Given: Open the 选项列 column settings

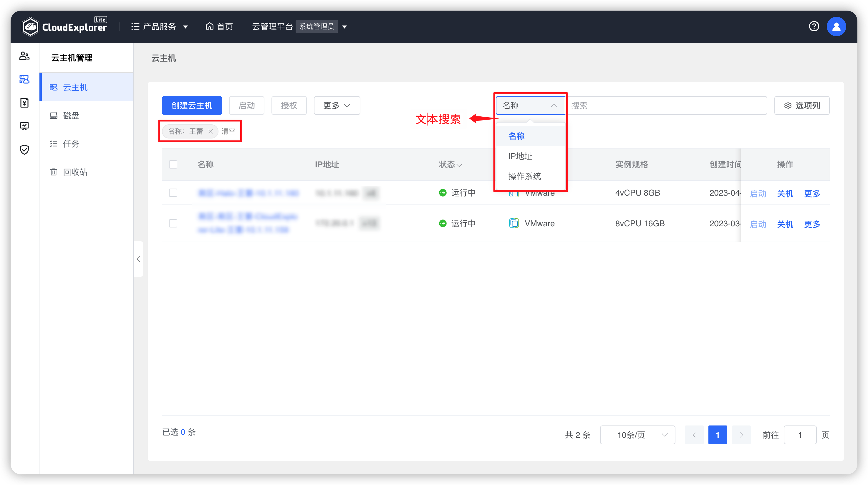Looking at the screenshot, I should point(802,105).
